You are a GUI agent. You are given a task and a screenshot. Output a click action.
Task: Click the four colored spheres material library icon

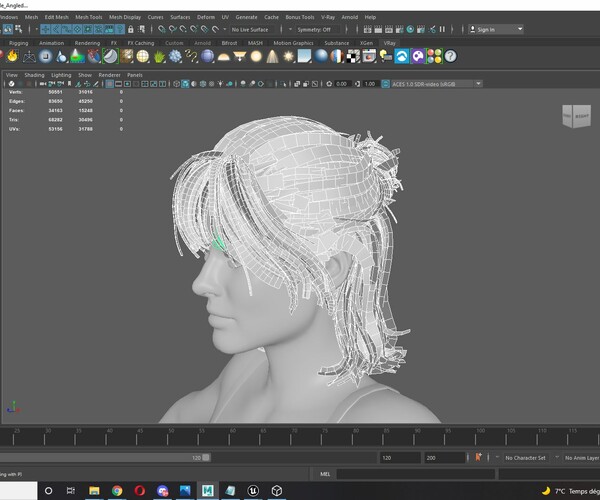[434, 56]
